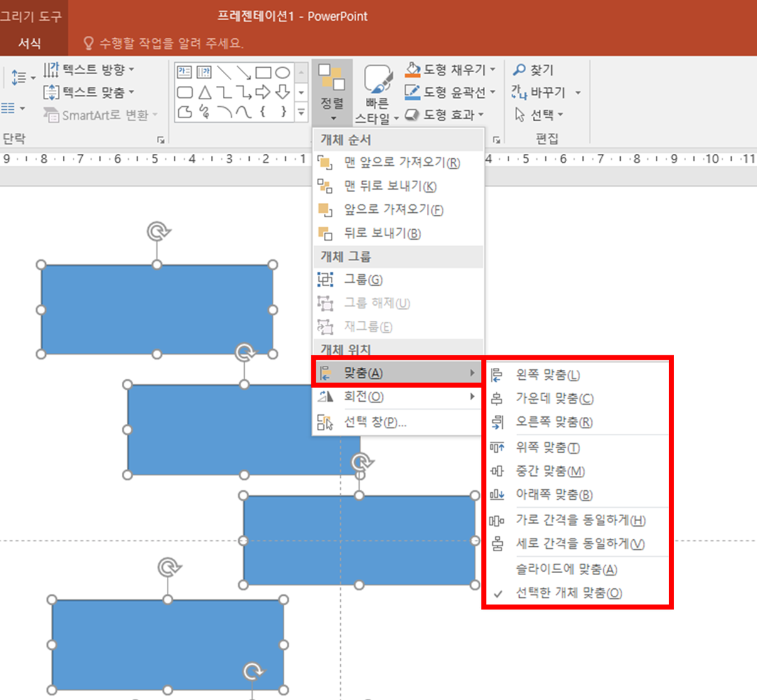The image size is (757, 700).
Task: Pick the straight line shape
Action: 224,72
